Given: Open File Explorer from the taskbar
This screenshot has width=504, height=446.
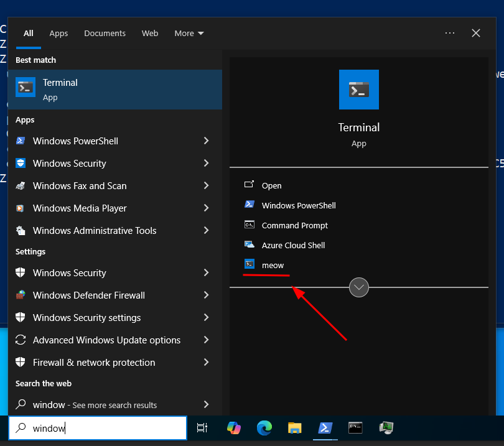Looking at the screenshot, I should [x=295, y=428].
